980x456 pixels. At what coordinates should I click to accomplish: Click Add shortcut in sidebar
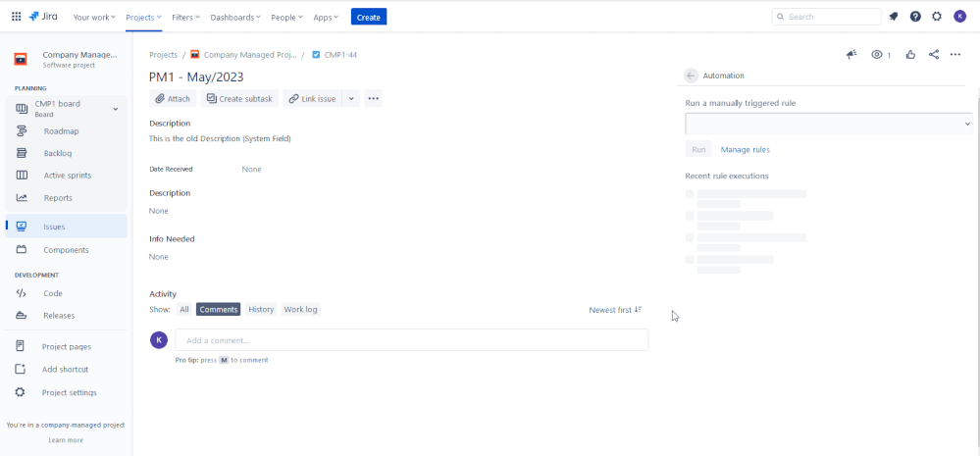point(67,369)
